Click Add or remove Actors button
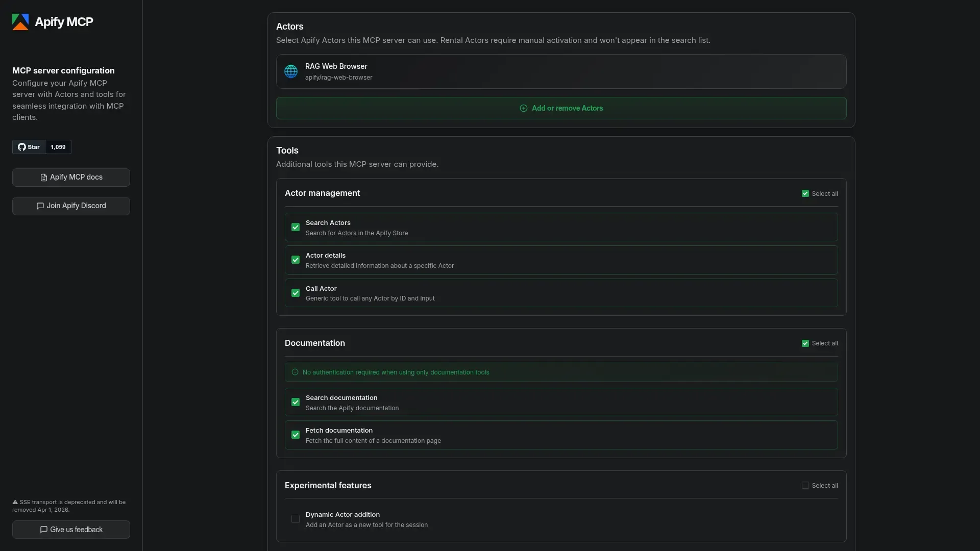Screen dimensions: 980x551 click(561, 108)
